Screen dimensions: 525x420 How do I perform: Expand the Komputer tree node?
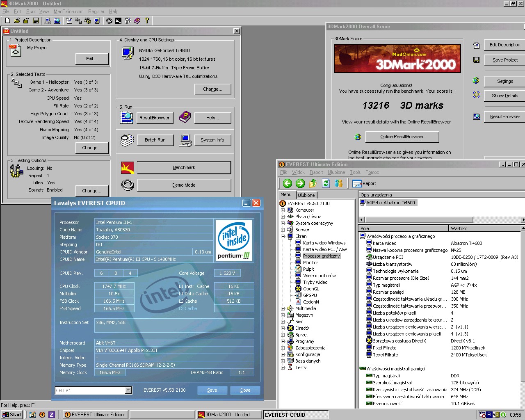pos(283,210)
